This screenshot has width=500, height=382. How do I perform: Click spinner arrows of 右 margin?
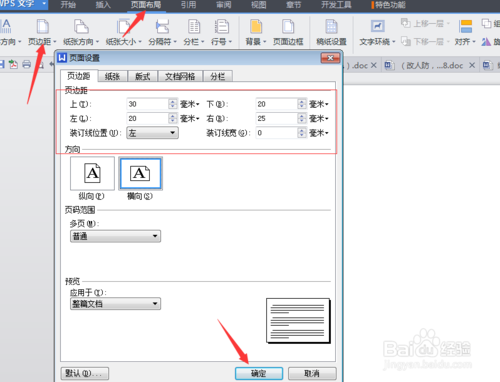tap(302, 118)
